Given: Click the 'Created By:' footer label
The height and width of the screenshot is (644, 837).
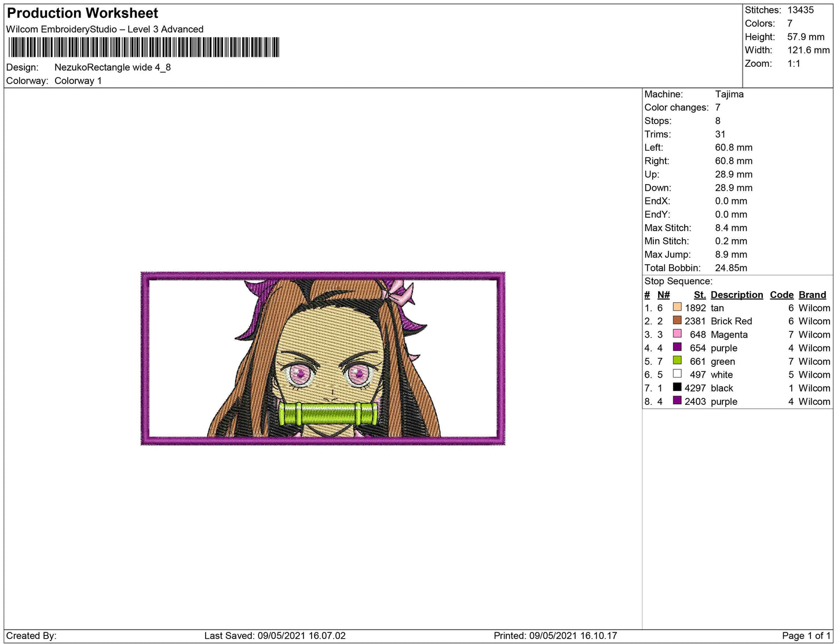Looking at the screenshot, I should pyautogui.click(x=31, y=636).
